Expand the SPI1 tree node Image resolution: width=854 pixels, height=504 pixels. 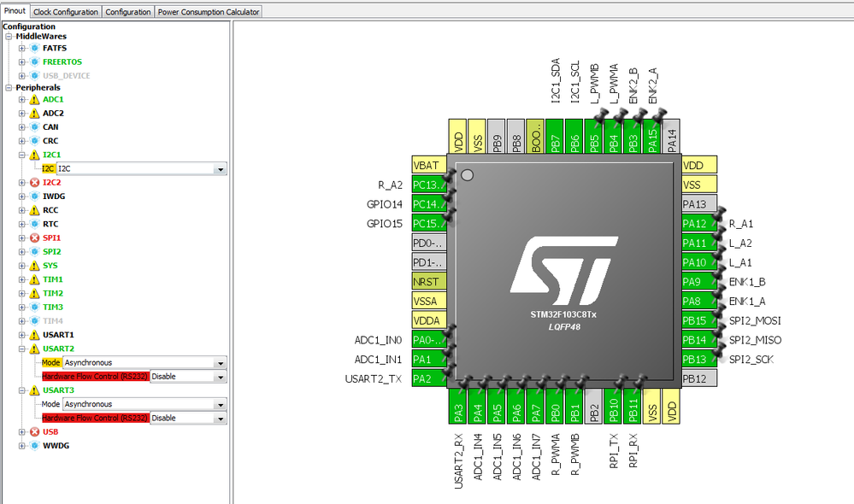point(21,237)
